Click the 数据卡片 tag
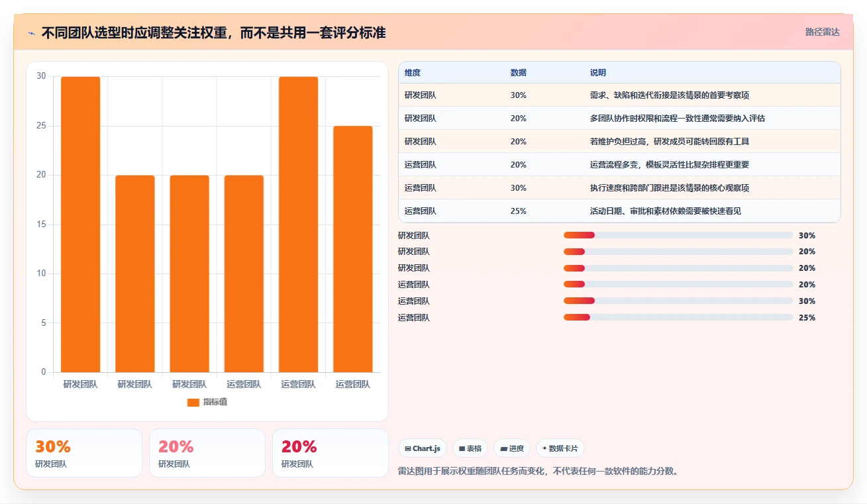867x504 pixels. point(560,448)
